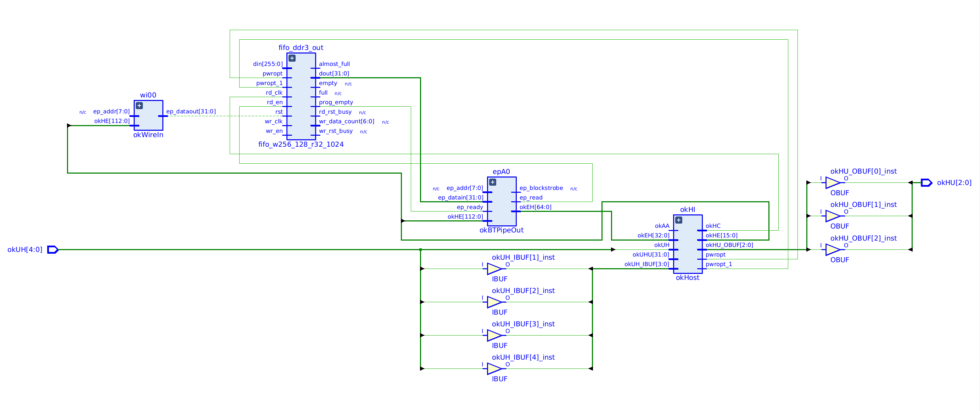The width and height of the screenshot is (980, 411).
Task: Click the okAA pin label
Action: tap(662, 226)
